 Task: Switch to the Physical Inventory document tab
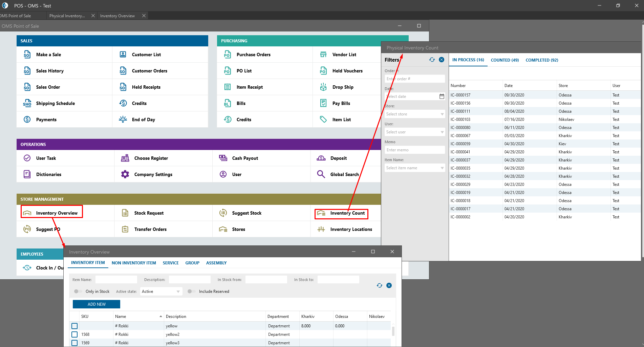67,16
